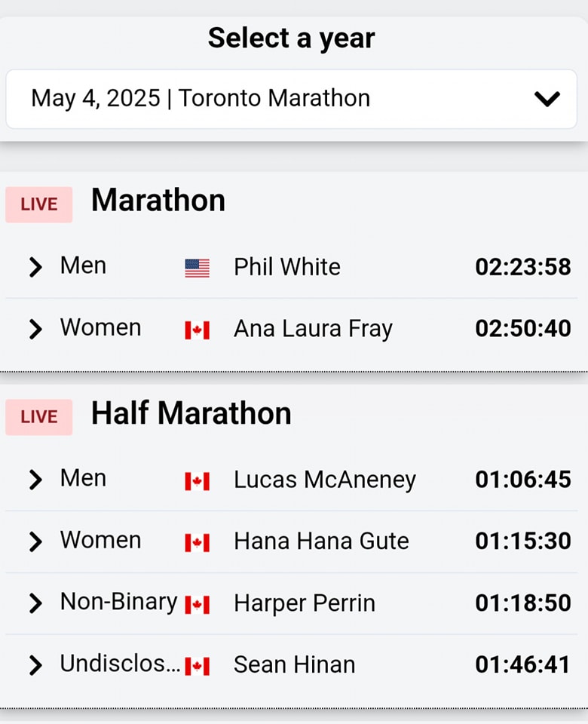Image resolution: width=588 pixels, height=724 pixels.
Task: Click the LIVE badge next to Marathon
Action: pos(39,204)
